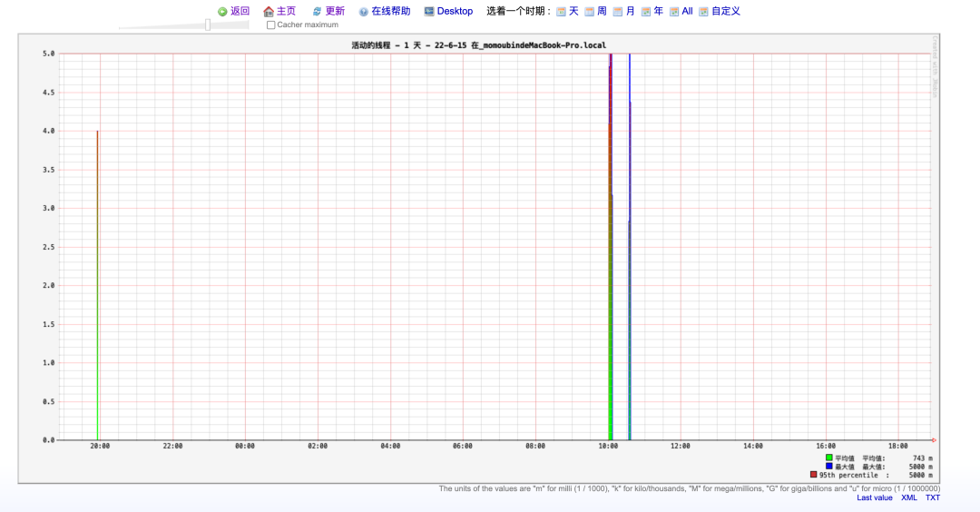Click the calendar icon for custom period

pos(704,12)
